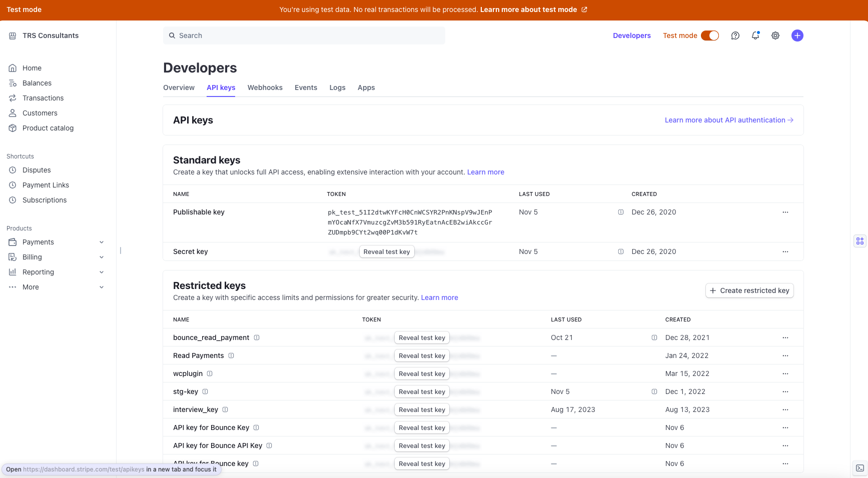This screenshot has height=478, width=868.
Task: Open the apps grid icon on right edge
Action: click(x=860, y=241)
